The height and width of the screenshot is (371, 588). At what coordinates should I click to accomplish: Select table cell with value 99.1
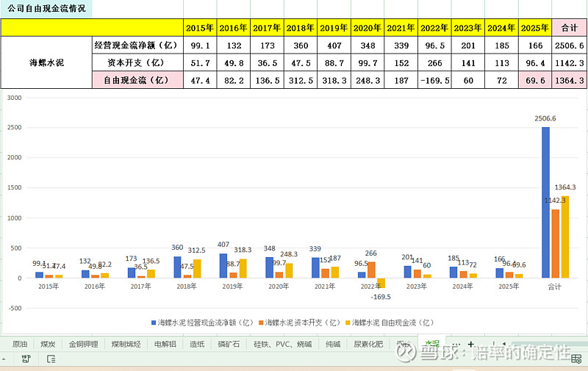pyautogui.click(x=200, y=46)
